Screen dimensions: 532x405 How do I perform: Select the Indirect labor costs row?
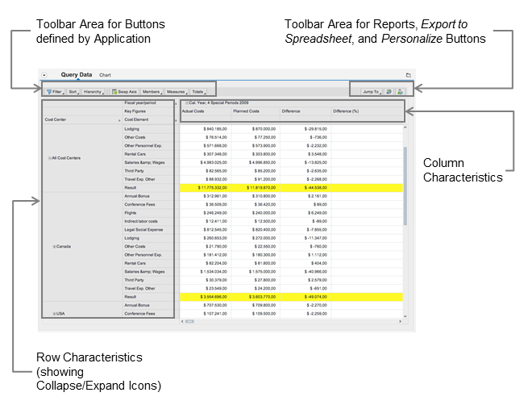tap(148, 221)
